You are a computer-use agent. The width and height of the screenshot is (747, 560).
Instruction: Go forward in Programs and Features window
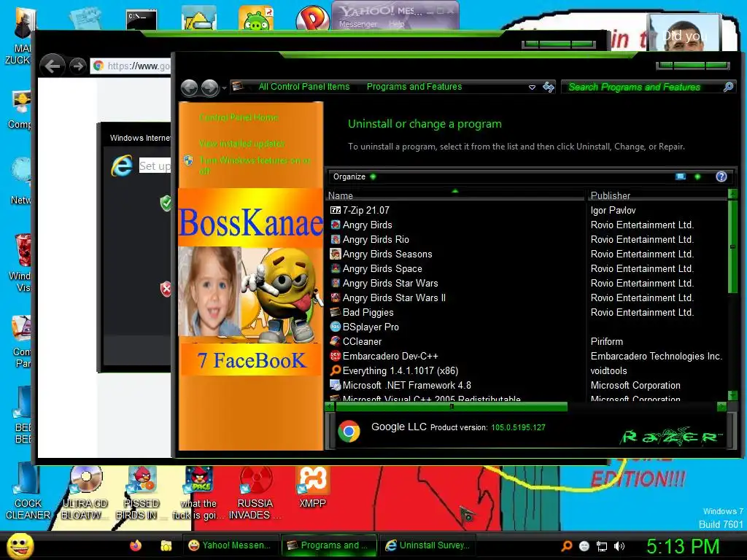pyautogui.click(x=209, y=87)
